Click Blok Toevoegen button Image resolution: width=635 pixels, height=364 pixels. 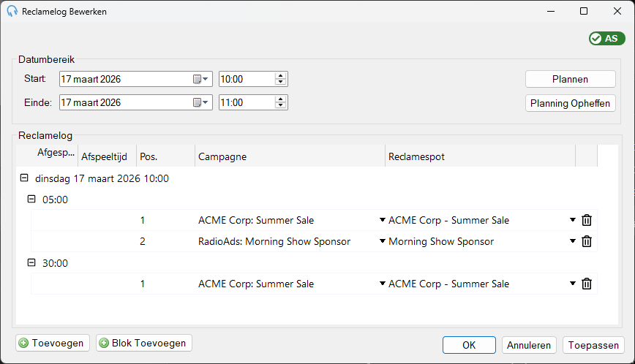[x=144, y=343]
